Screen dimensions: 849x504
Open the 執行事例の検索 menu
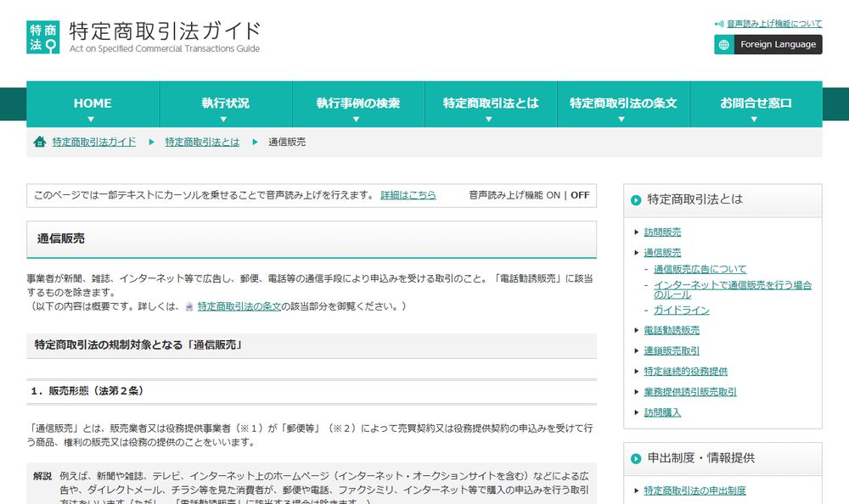click(358, 104)
